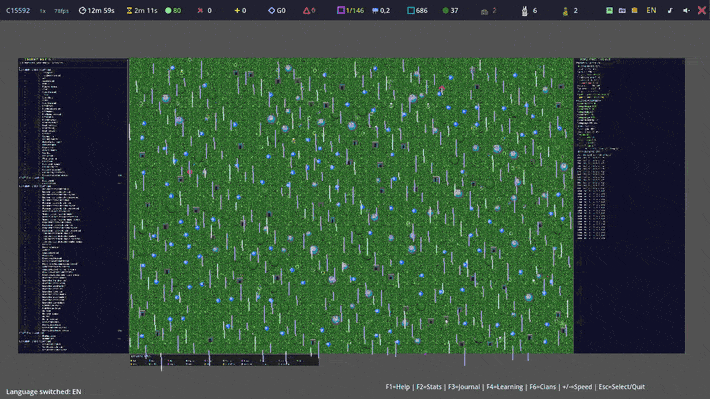Click the green map image icon
Viewport: 710px width, 399px height.
(x=609, y=10)
